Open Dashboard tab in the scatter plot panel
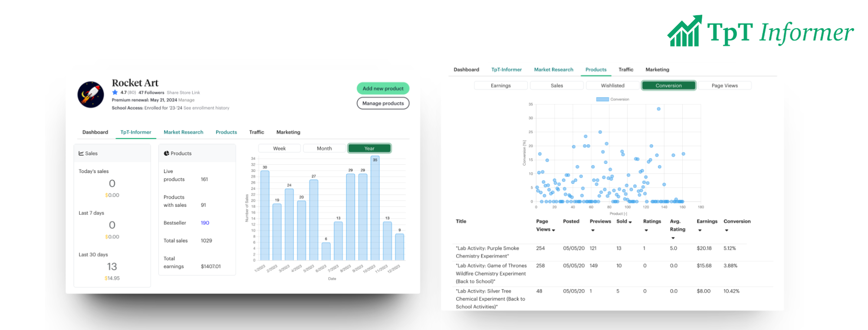This screenshot has width=868, height=330. (466, 69)
